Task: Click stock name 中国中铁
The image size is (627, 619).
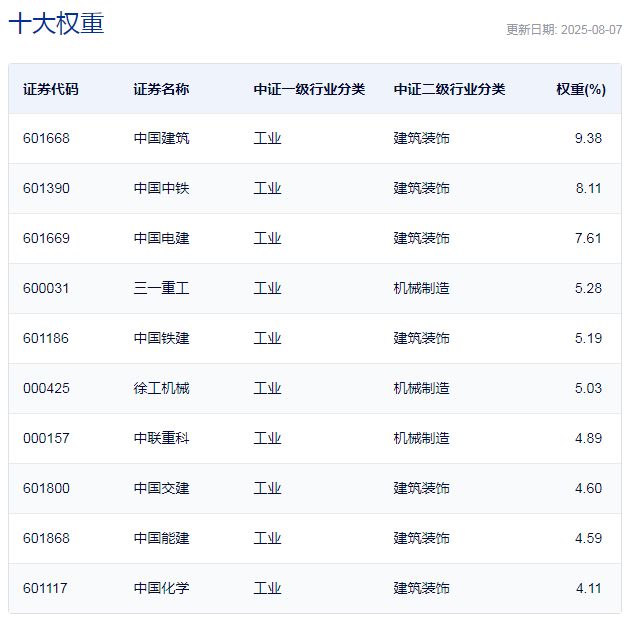Action: click(161, 188)
